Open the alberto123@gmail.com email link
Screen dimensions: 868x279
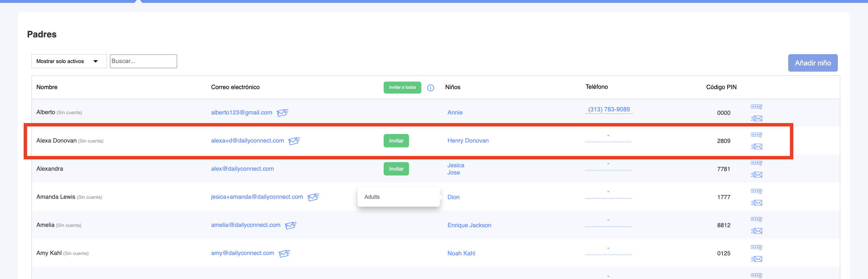(x=241, y=112)
